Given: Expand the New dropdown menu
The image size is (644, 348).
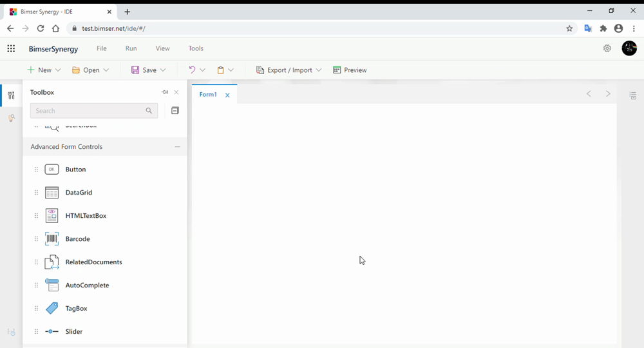Looking at the screenshot, I should (58, 70).
